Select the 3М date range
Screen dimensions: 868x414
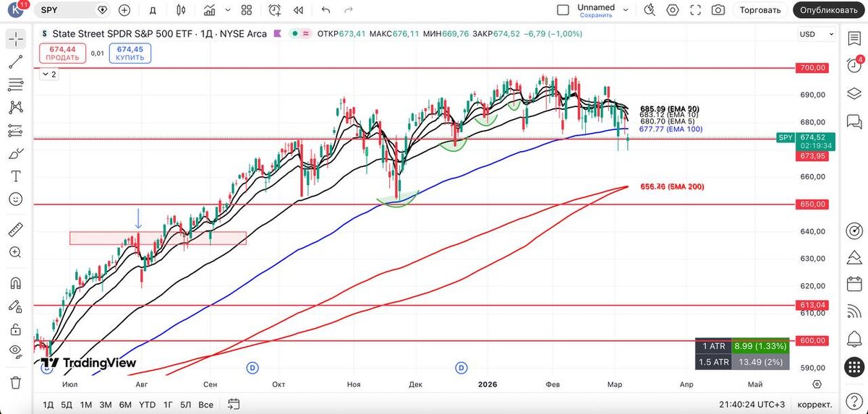(106, 404)
